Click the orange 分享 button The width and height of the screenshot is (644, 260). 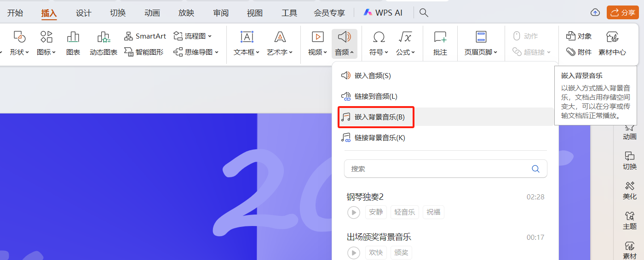[622, 12]
